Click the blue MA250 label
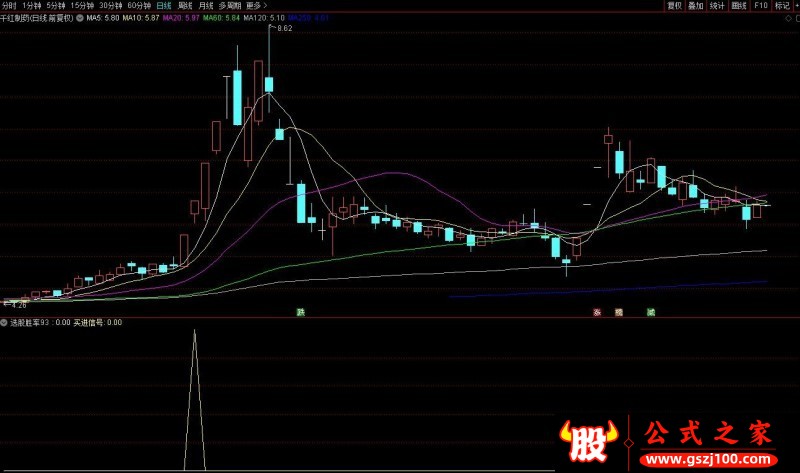 pos(308,18)
